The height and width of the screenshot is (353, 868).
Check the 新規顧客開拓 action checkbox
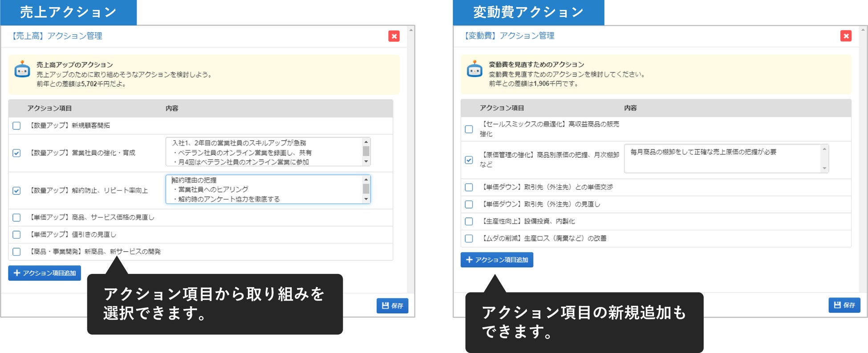(x=16, y=126)
